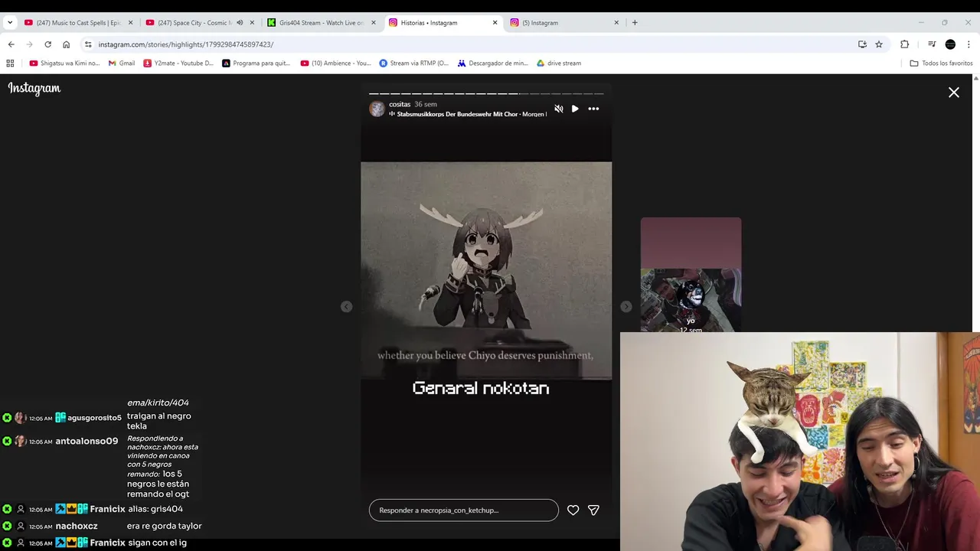View site information icon in address bar
The image size is (980, 551).
point(88,44)
